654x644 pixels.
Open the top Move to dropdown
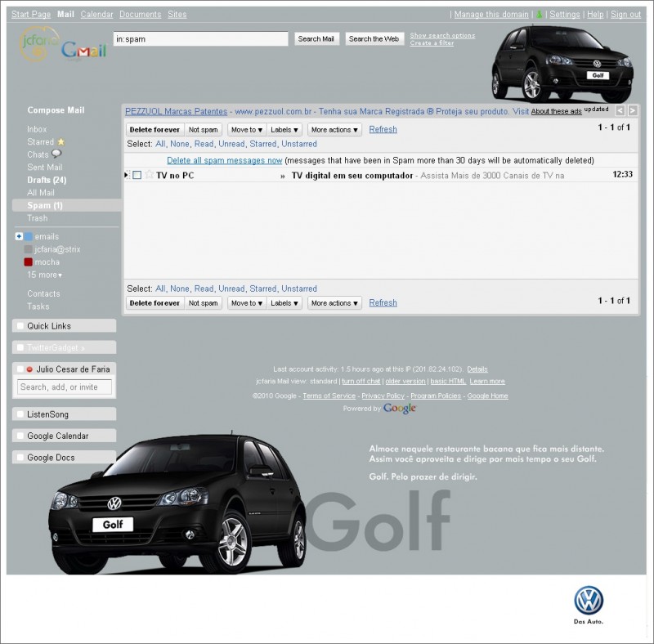click(x=247, y=130)
